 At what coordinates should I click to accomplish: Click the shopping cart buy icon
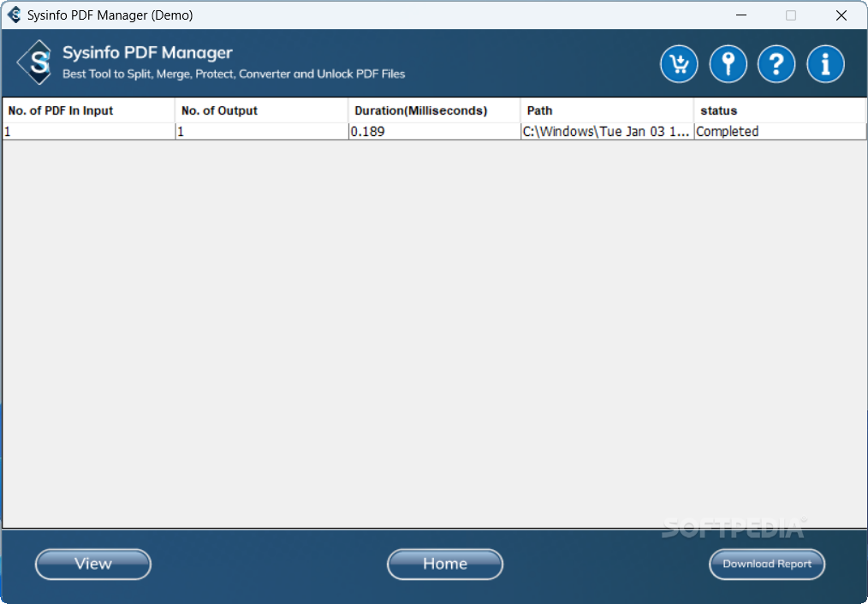pyautogui.click(x=679, y=64)
